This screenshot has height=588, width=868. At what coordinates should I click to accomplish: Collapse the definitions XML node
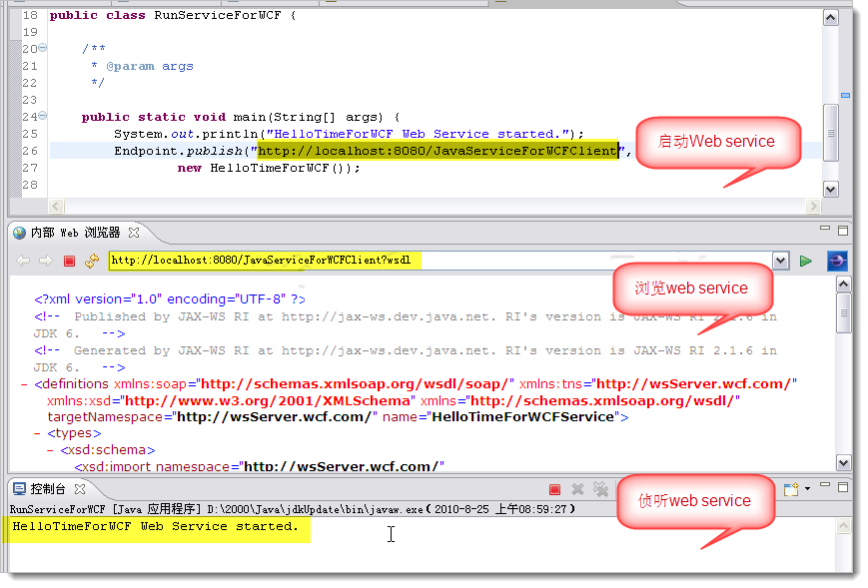pyautogui.click(x=24, y=384)
